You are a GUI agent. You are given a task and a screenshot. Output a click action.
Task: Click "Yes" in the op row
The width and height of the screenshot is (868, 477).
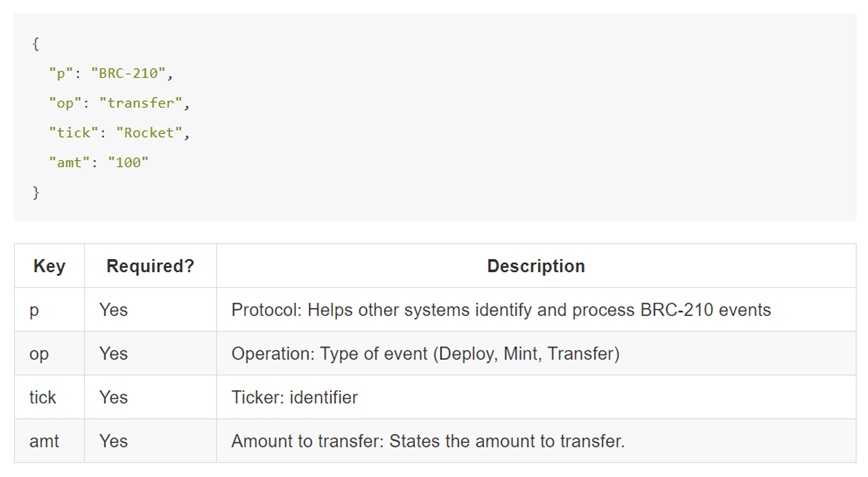tap(113, 354)
